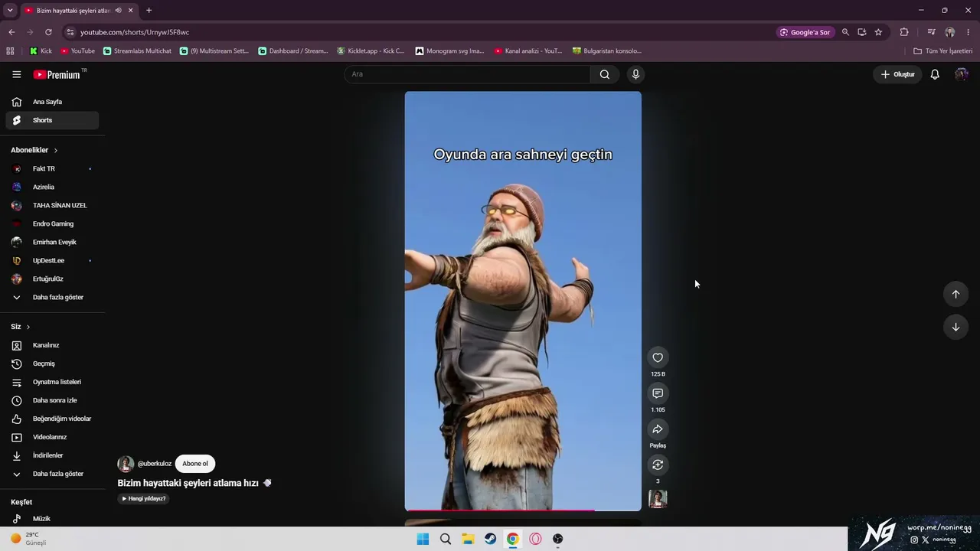Open the zoom magnifier in the address bar

pyautogui.click(x=845, y=32)
